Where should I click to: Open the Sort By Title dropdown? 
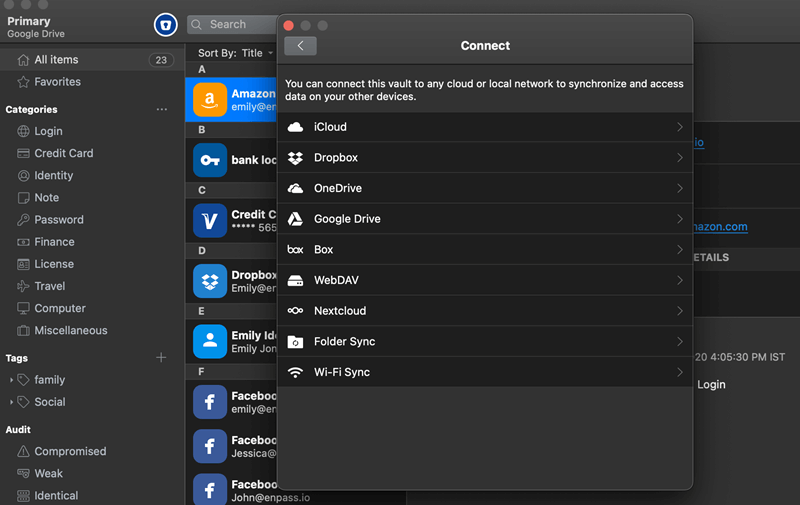click(236, 53)
